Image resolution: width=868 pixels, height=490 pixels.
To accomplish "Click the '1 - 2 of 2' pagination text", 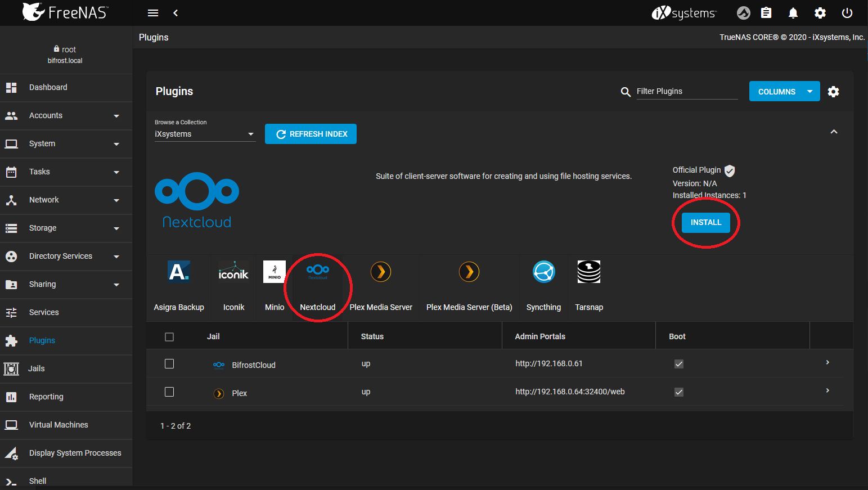I will click(176, 426).
